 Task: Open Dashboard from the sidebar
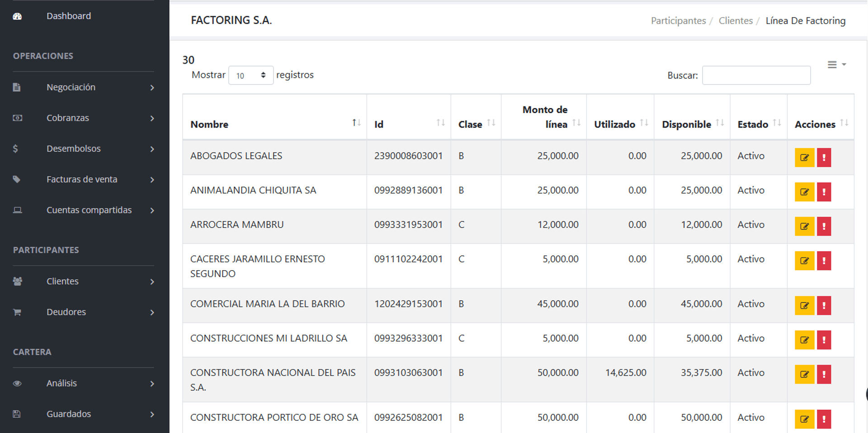(69, 16)
